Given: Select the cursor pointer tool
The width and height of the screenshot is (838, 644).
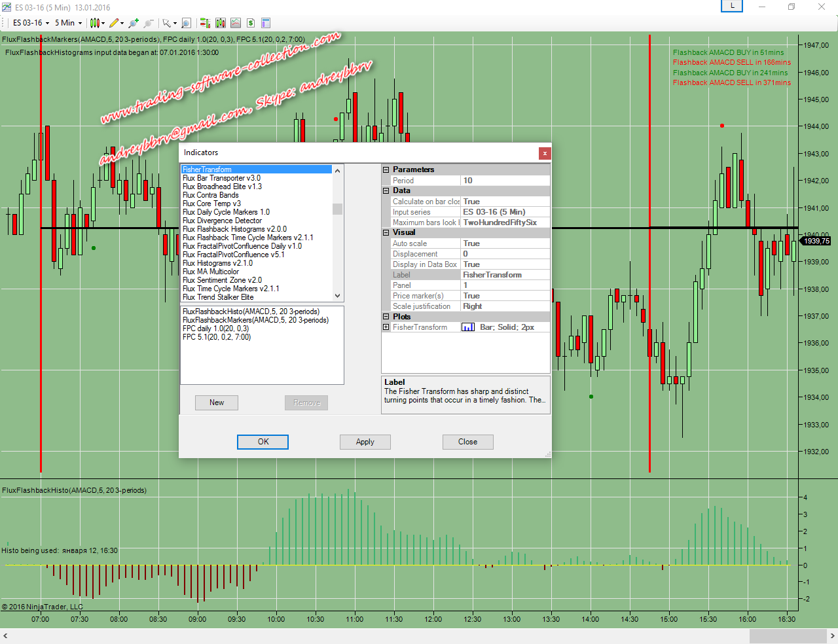Looking at the screenshot, I should click(169, 23).
